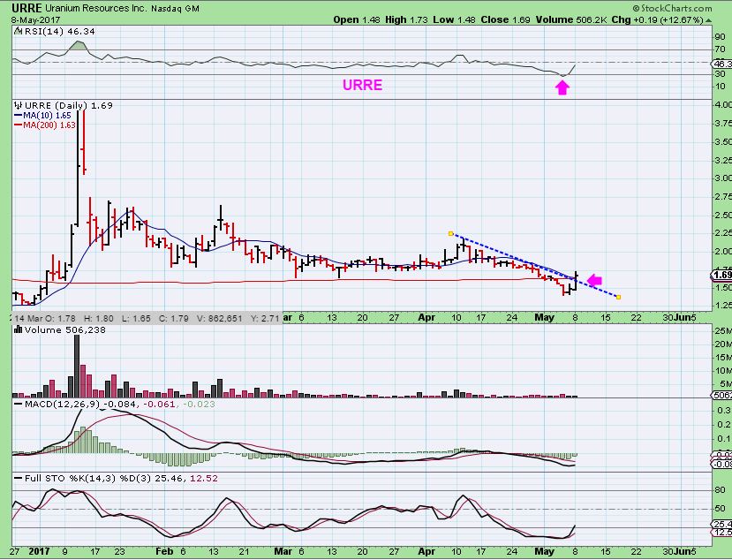
Task: Click the 90 level on the RSI axis
Action: (720, 36)
